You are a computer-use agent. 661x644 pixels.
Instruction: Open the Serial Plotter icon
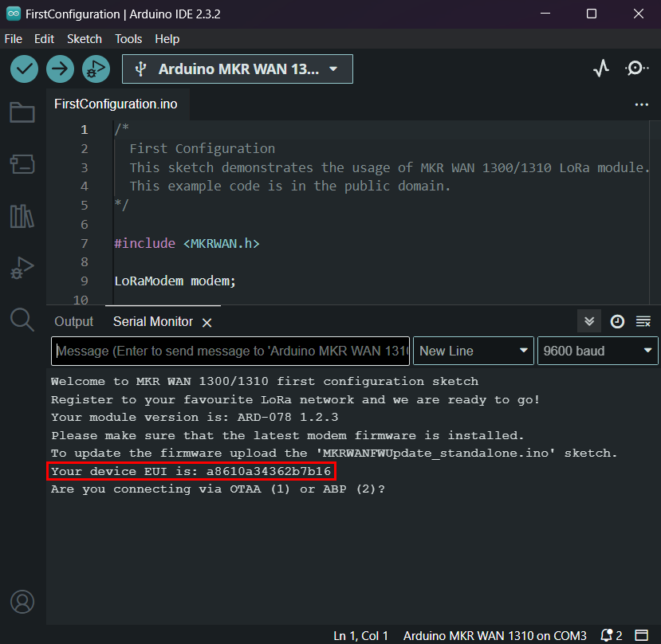(600, 69)
